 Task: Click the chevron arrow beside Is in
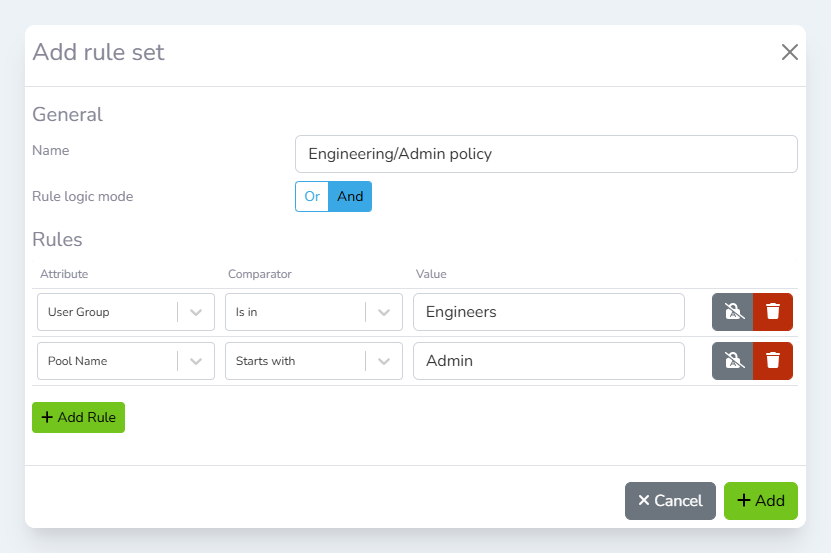point(384,312)
